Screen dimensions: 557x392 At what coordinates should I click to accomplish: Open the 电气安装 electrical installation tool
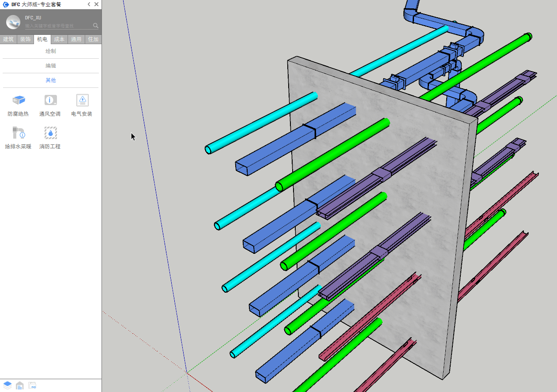tap(82, 101)
